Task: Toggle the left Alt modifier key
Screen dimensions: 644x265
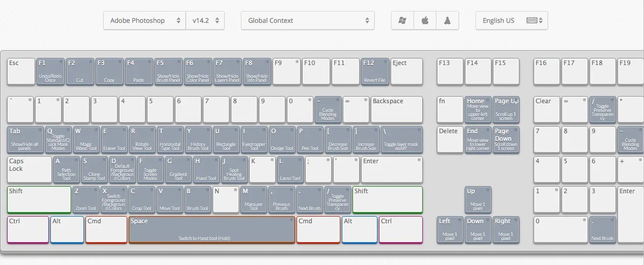Action: (67, 230)
